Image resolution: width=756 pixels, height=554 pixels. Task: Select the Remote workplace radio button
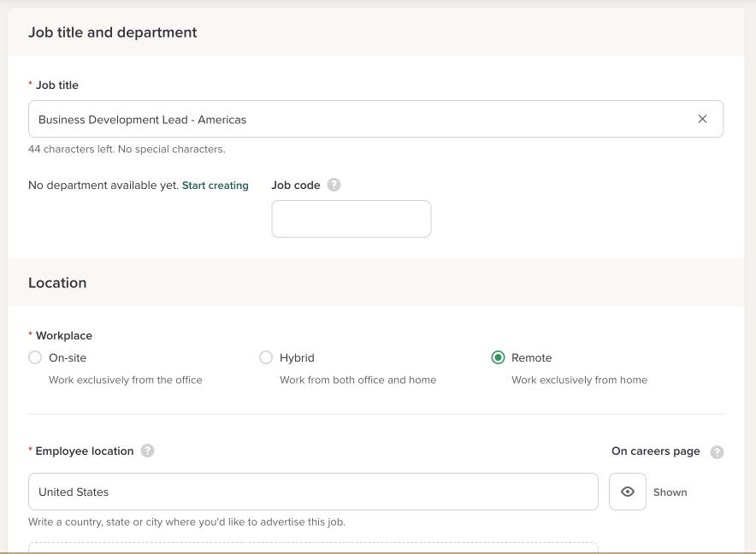[498, 357]
